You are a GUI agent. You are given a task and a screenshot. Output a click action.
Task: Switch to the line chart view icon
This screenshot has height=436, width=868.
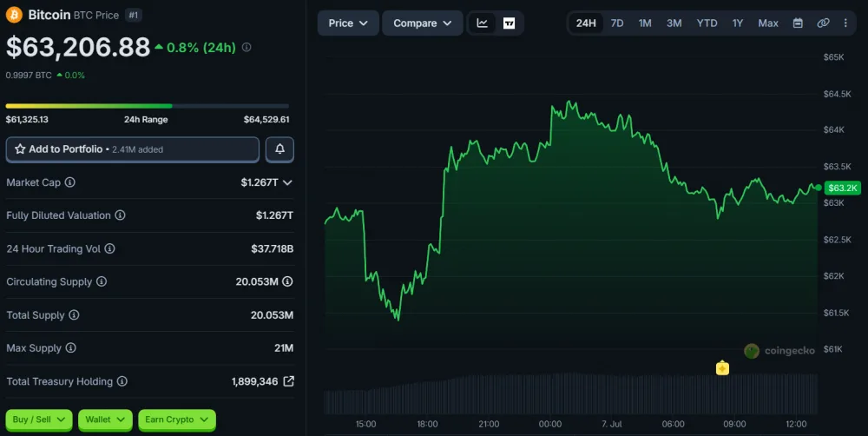[482, 23]
